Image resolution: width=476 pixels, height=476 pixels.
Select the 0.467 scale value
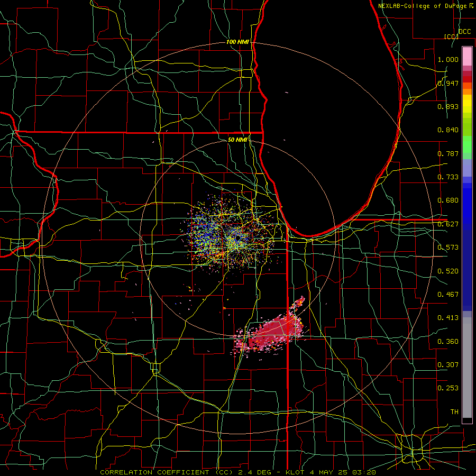448,295
